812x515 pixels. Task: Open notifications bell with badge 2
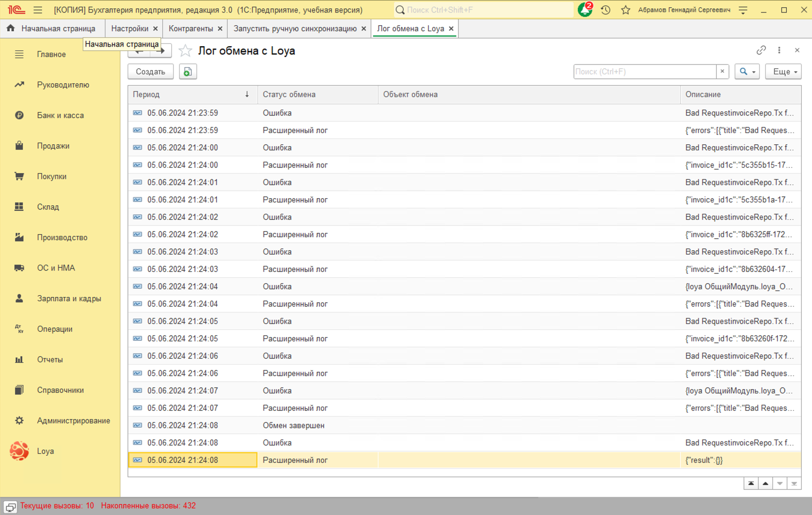pos(584,10)
